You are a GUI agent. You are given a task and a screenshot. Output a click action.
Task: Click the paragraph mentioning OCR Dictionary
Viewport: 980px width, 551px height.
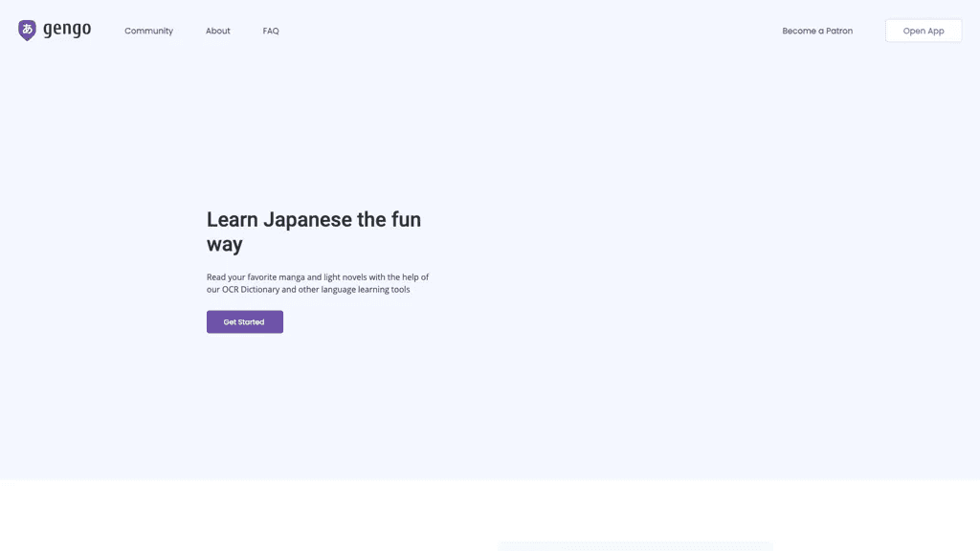318,283
